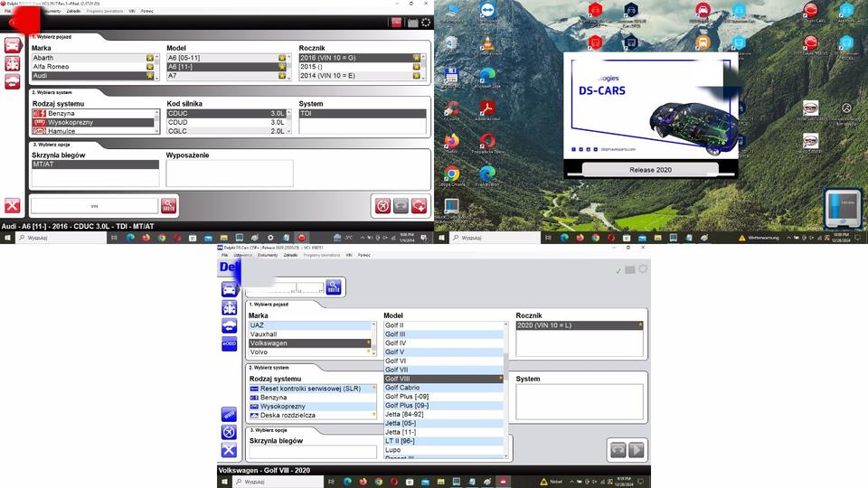Select Deska rozdzielcza system type
Viewport: 868px width, 488px height.
click(x=312, y=415)
